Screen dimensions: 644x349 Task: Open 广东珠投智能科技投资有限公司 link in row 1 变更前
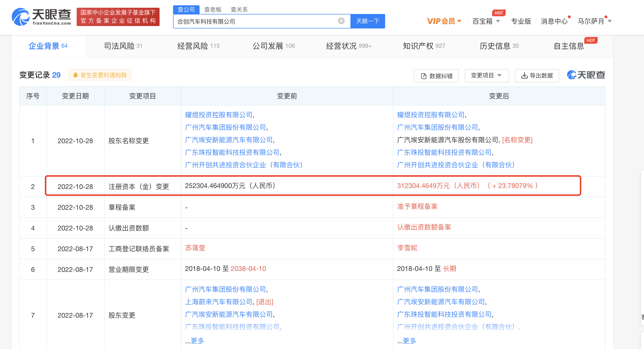click(x=232, y=152)
